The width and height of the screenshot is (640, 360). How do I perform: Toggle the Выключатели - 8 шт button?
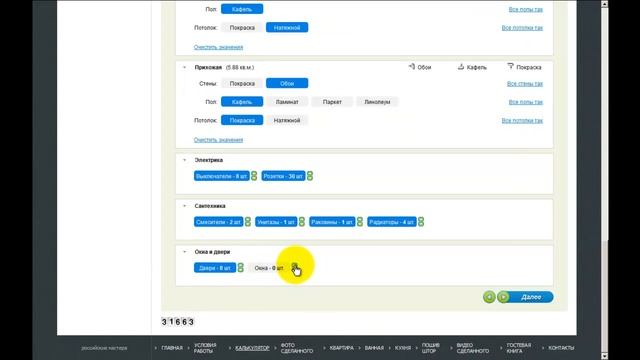click(x=222, y=176)
